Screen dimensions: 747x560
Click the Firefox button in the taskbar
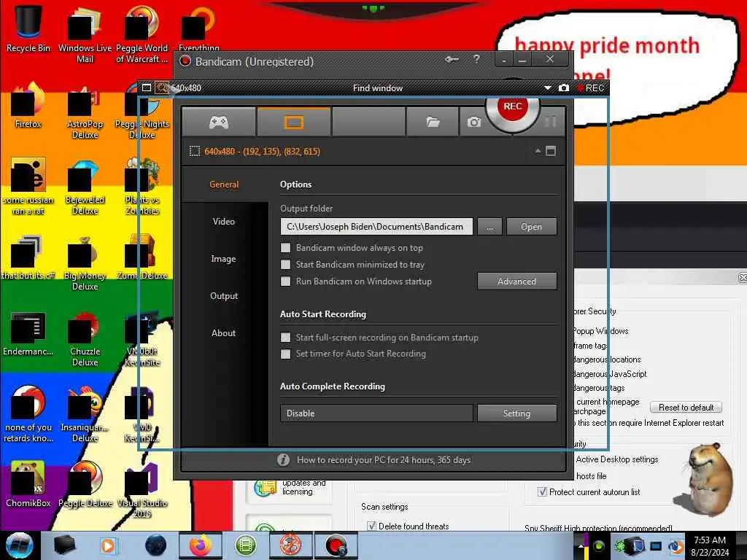[x=200, y=545]
